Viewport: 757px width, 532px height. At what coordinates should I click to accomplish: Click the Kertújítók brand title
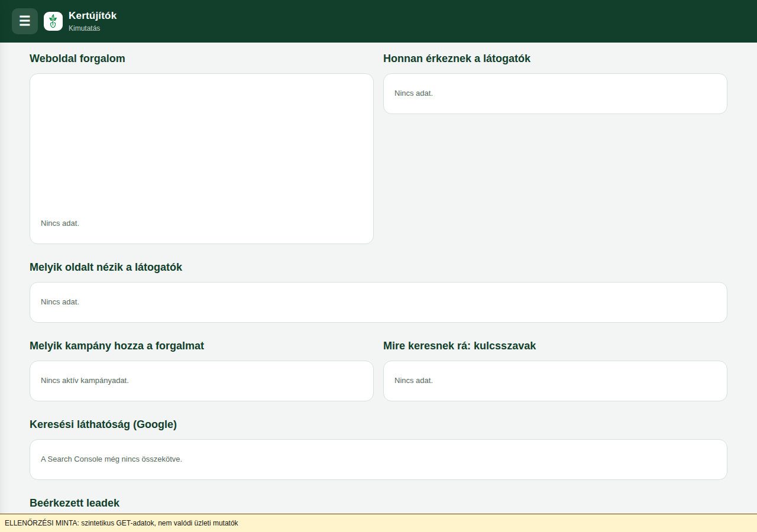(93, 15)
